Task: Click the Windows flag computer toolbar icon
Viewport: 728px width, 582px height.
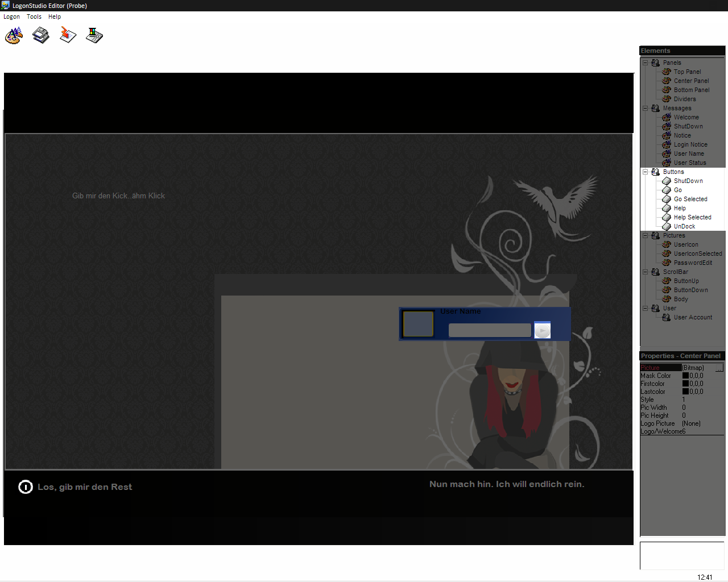Action: pyautogui.click(x=94, y=36)
